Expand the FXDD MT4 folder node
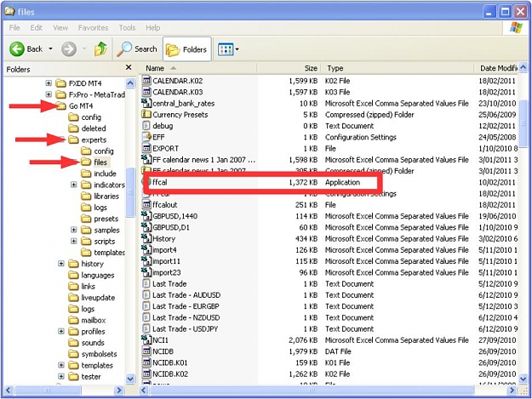 pyautogui.click(x=49, y=83)
